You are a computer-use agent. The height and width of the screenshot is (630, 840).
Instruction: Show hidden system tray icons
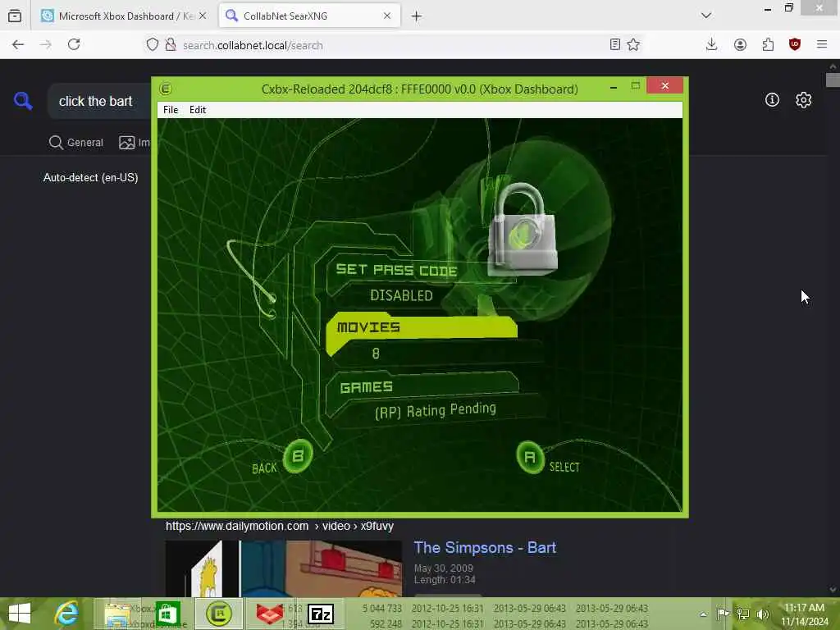coord(703,614)
